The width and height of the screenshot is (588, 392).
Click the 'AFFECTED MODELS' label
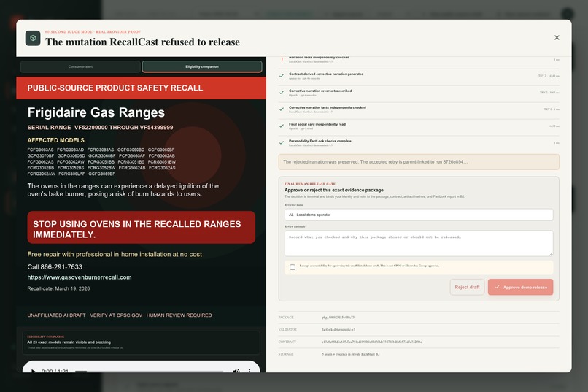coord(56,140)
